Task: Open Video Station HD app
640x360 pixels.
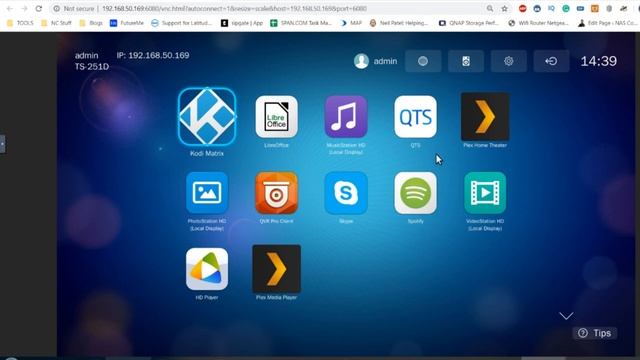Action: point(485,193)
